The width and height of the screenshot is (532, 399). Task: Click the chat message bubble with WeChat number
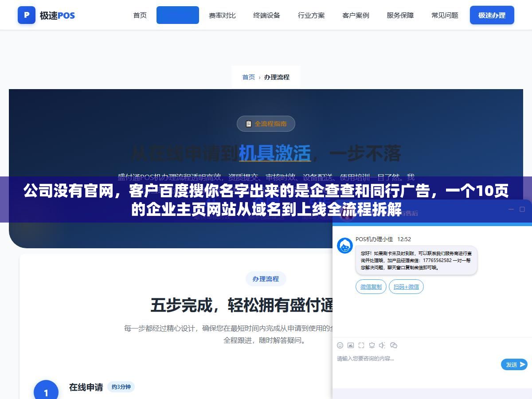pos(416,260)
